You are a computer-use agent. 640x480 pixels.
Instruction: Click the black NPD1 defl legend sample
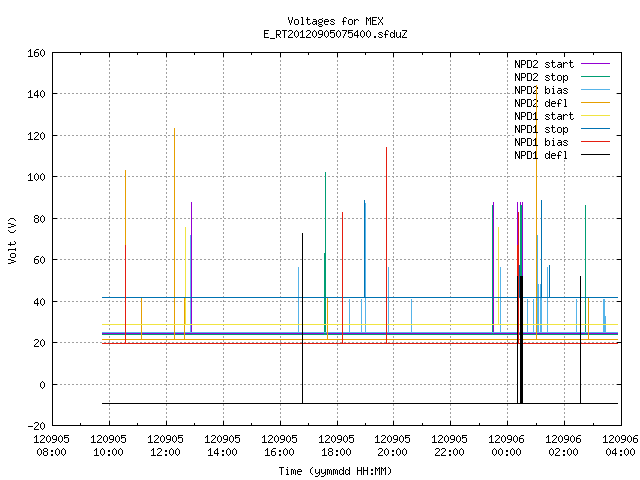coord(595,155)
